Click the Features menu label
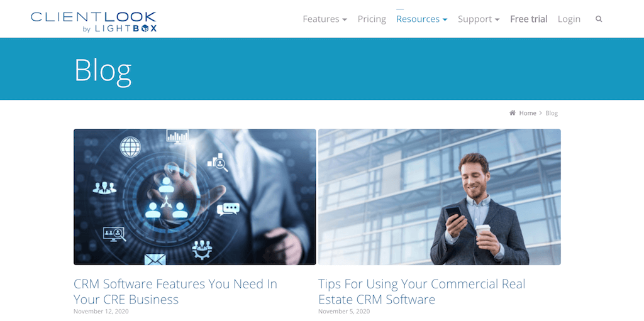This screenshot has height=321, width=644. tap(321, 19)
